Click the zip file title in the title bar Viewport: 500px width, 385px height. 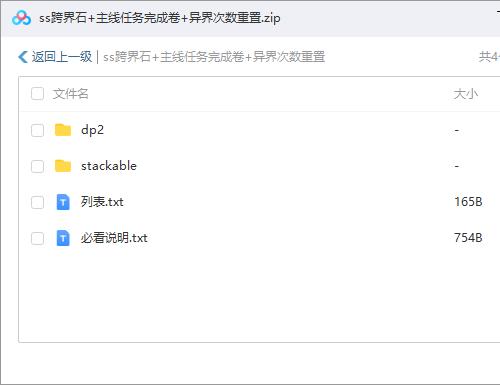click(160, 18)
